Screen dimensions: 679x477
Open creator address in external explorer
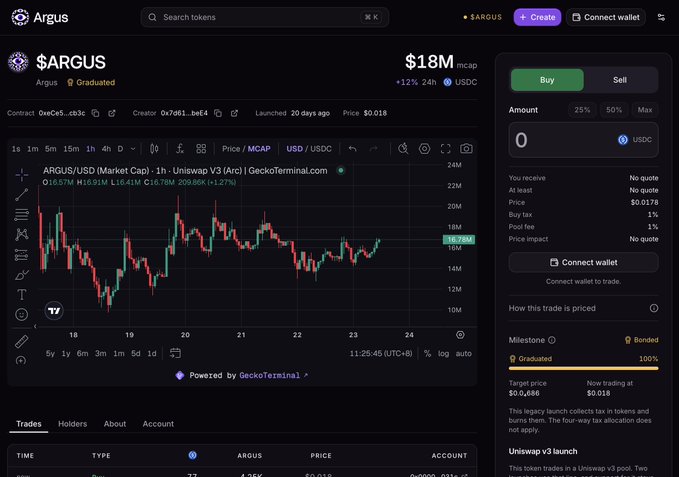[x=234, y=113]
